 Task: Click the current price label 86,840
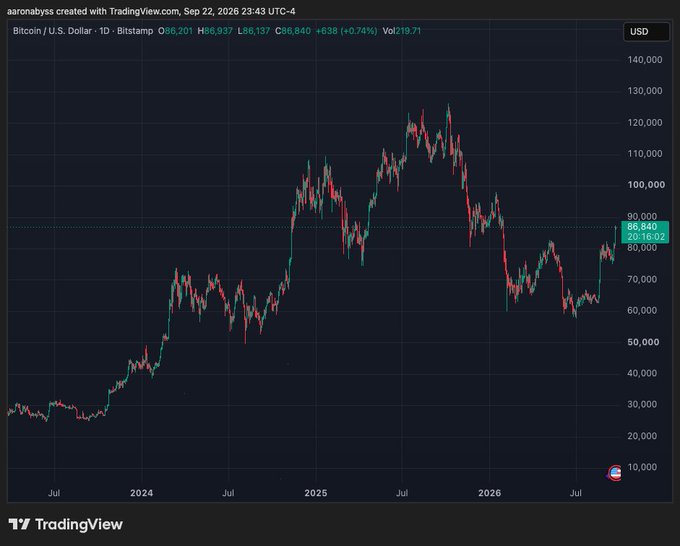[x=641, y=227]
